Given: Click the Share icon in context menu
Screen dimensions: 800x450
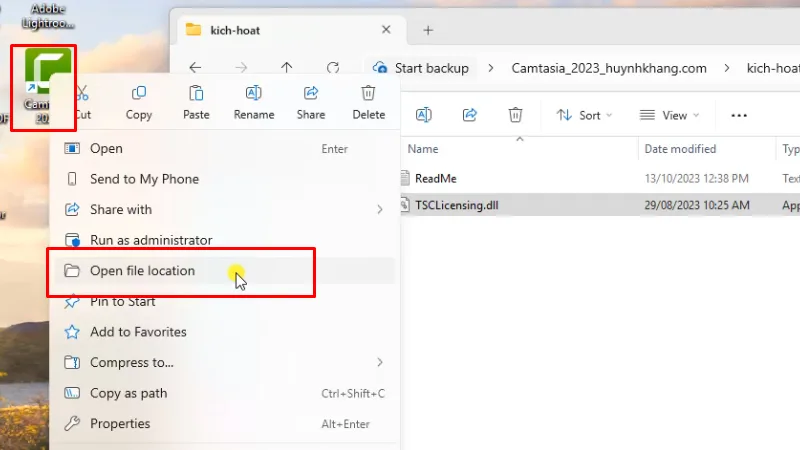Looking at the screenshot, I should click(x=311, y=94).
